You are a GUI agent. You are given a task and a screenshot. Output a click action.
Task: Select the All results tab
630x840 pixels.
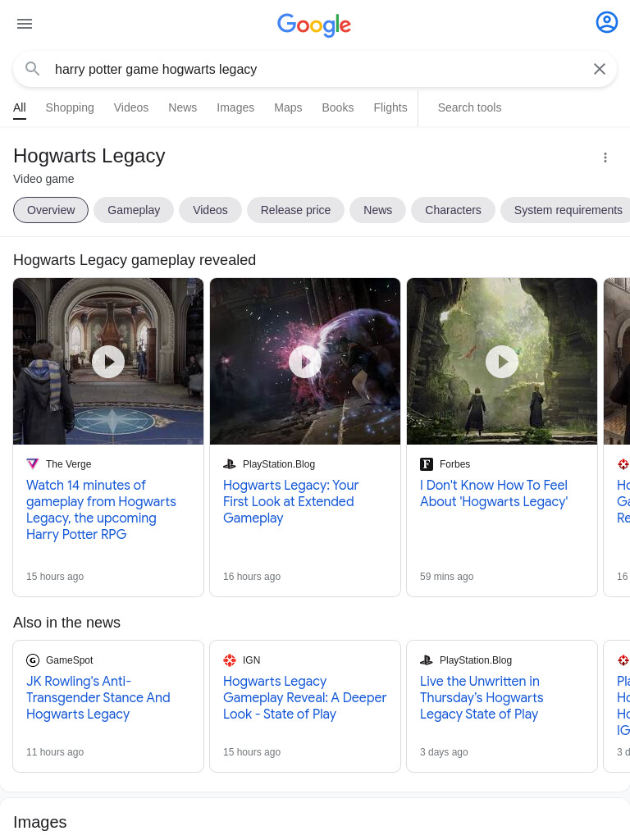(20, 107)
